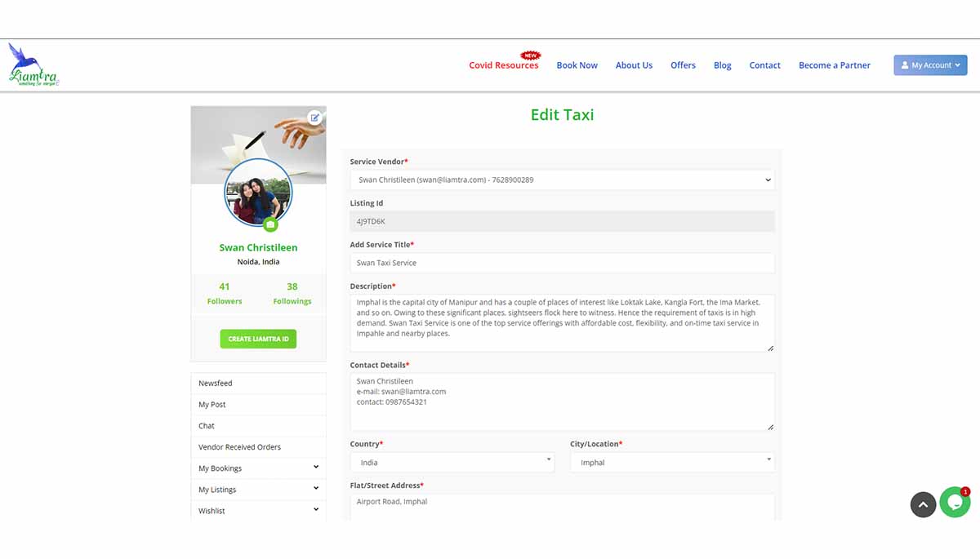Click the profile photo of Swan Christileen
This screenshot has width=980, height=559.
(257, 192)
